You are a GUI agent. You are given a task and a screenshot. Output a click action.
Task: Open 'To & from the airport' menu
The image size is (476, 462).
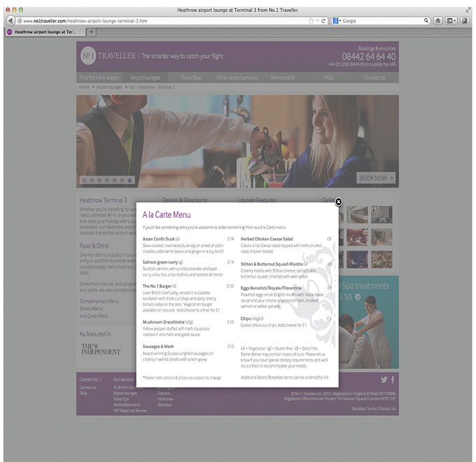click(99, 78)
